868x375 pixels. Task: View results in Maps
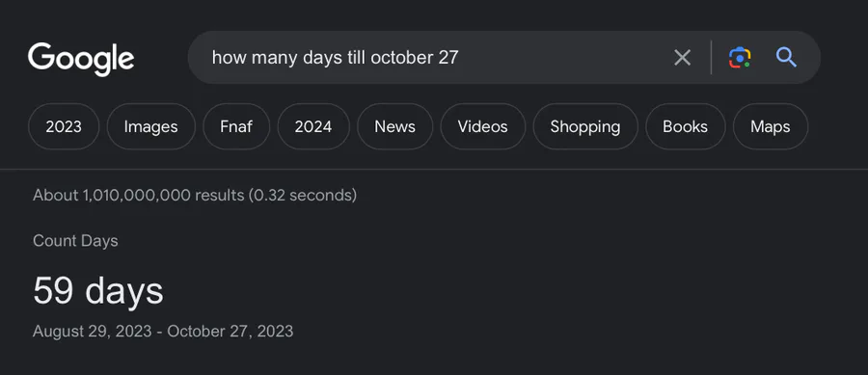click(x=771, y=126)
